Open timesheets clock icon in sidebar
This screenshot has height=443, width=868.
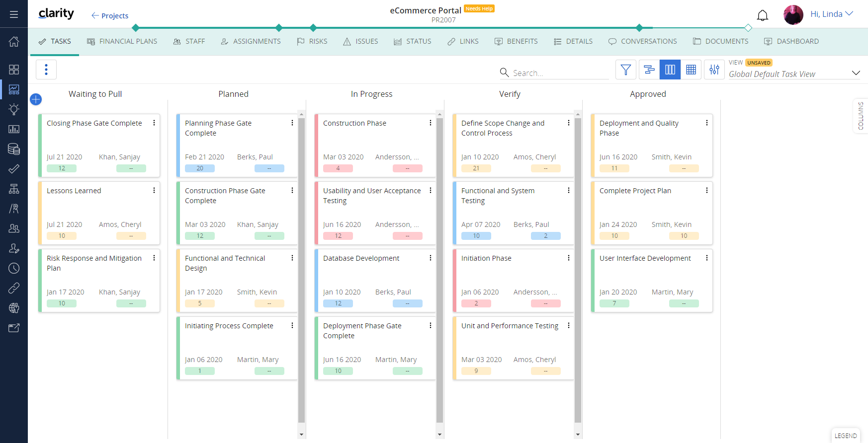coord(14,268)
